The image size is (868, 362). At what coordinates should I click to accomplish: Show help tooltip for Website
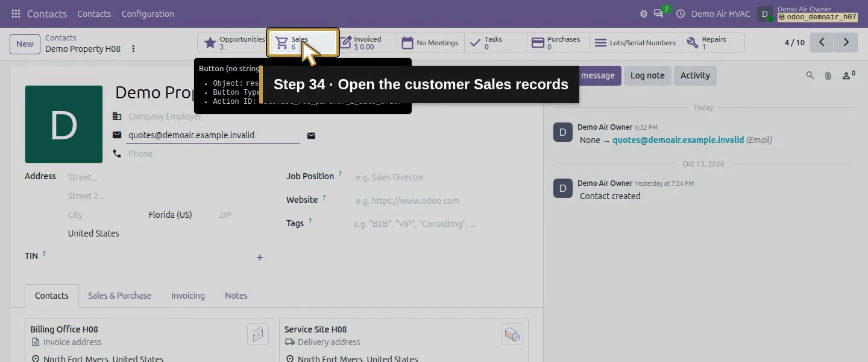pyautogui.click(x=324, y=197)
